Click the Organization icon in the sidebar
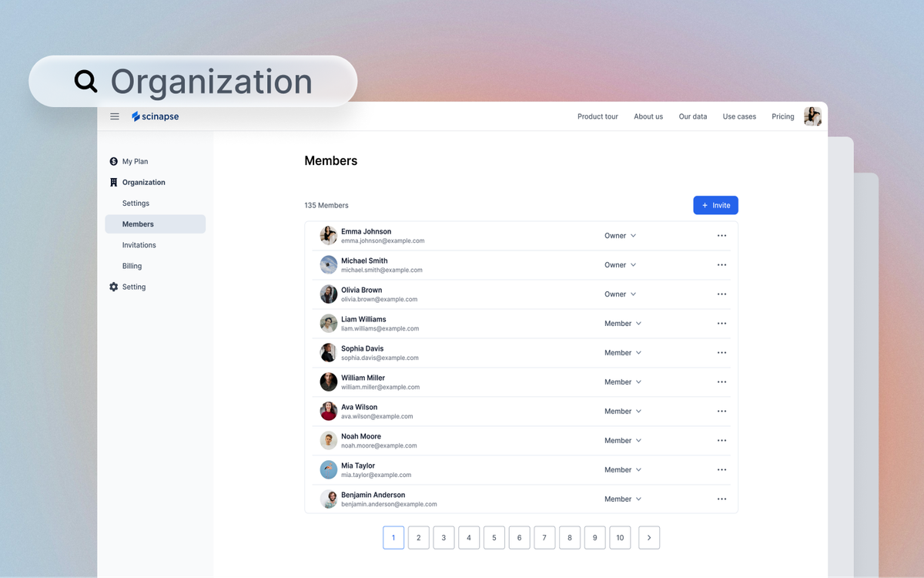The image size is (924, 578). coord(114,182)
